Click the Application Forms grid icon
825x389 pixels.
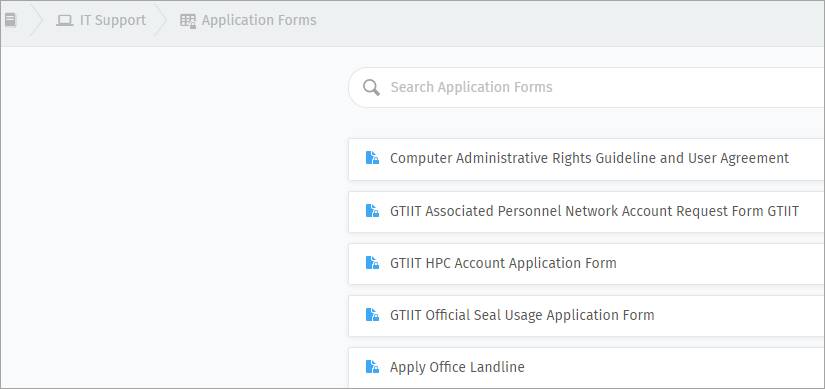[x=188, y=21]
